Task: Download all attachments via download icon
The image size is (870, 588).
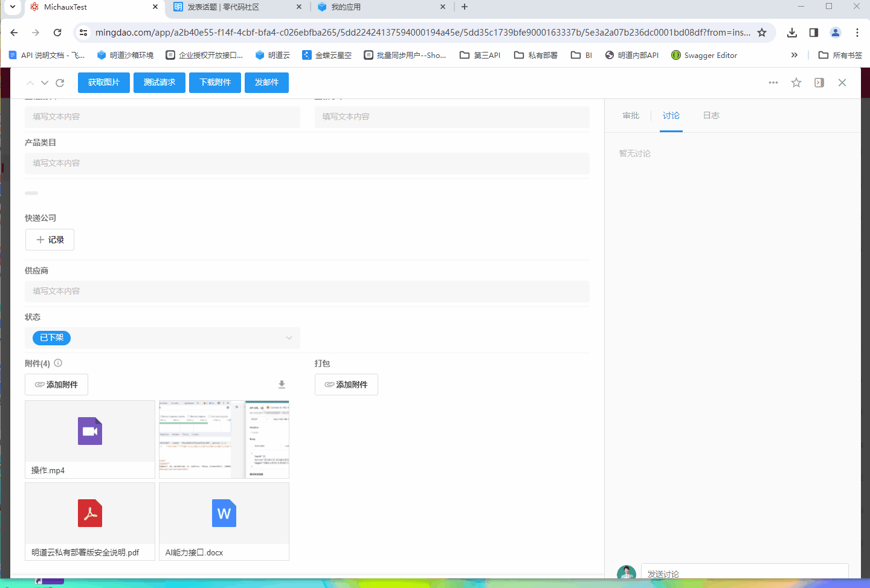Action: [x=282, y=385]
